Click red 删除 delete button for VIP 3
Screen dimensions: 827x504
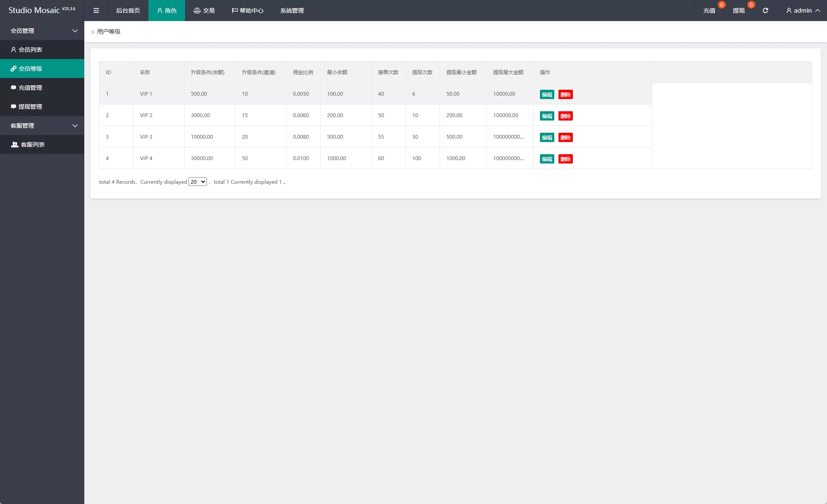click(565, 137)
